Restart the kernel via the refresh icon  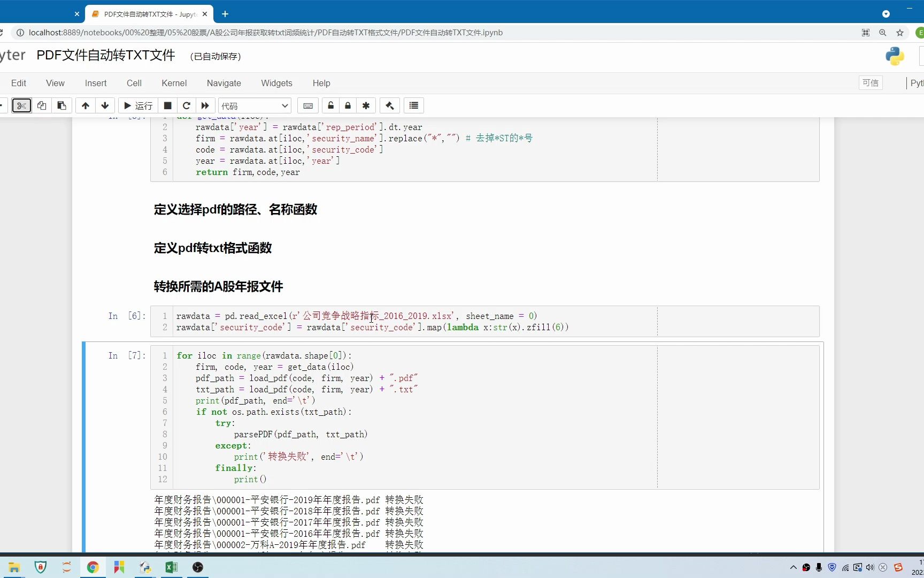pyautogui.click(x=186, y=105)
